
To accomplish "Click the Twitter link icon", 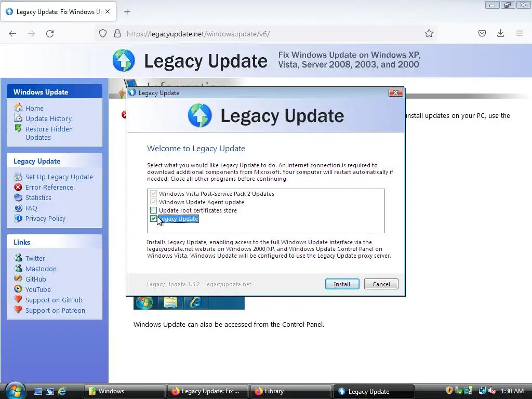I will 18,258.
